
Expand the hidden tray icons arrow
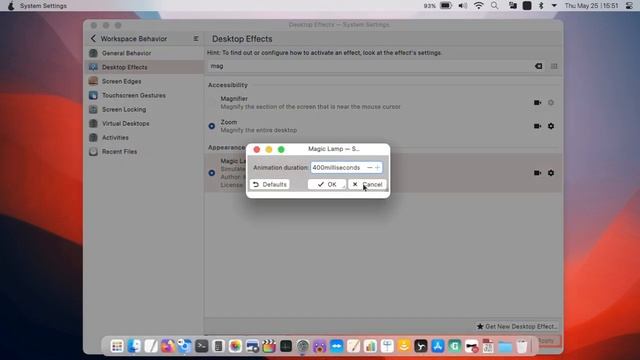click(x=554, y=6)
